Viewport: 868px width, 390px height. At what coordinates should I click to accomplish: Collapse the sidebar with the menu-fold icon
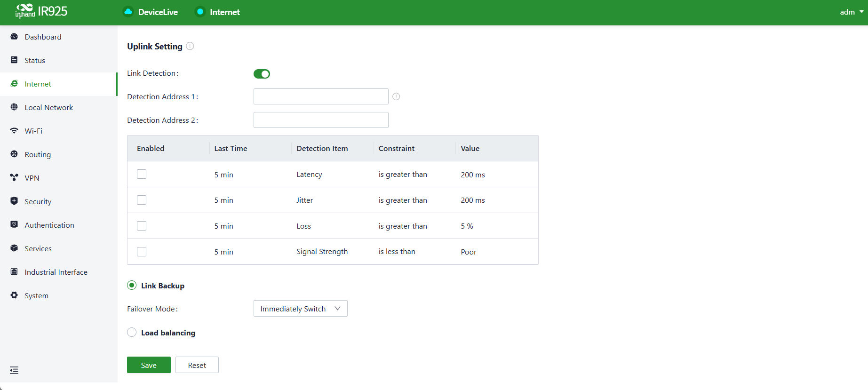[14, 370]
